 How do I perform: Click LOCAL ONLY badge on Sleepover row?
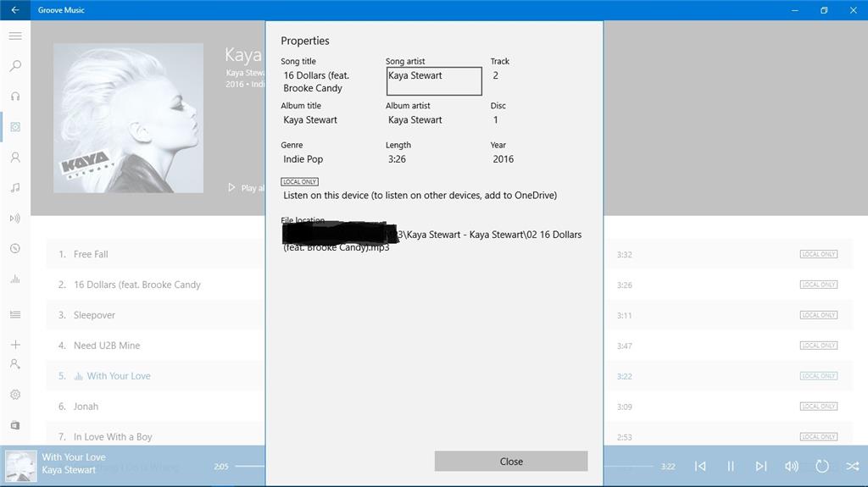tap(819, 315)
